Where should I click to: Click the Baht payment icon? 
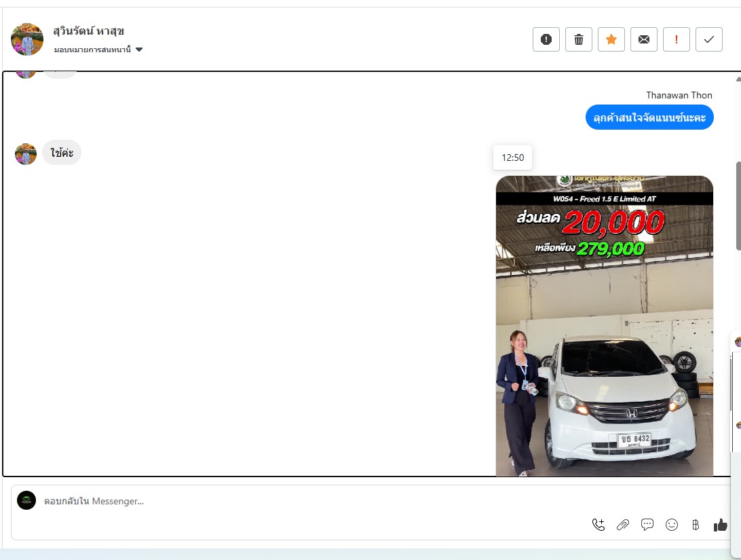click(696, 525)
